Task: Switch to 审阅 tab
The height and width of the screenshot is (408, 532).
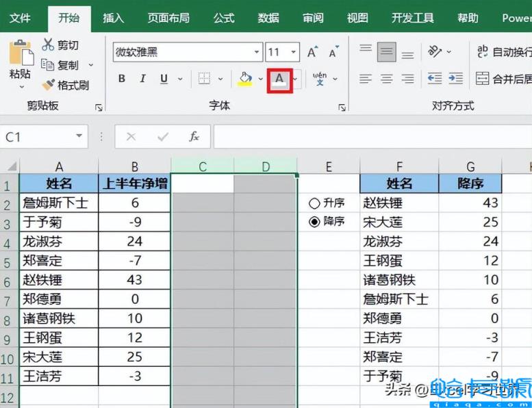Action: pos(313,18)
